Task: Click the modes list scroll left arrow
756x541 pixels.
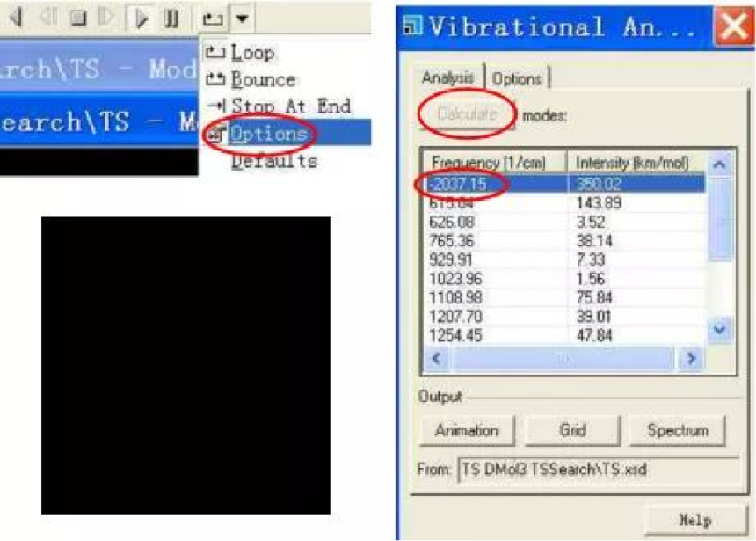Action: point(436,359)
